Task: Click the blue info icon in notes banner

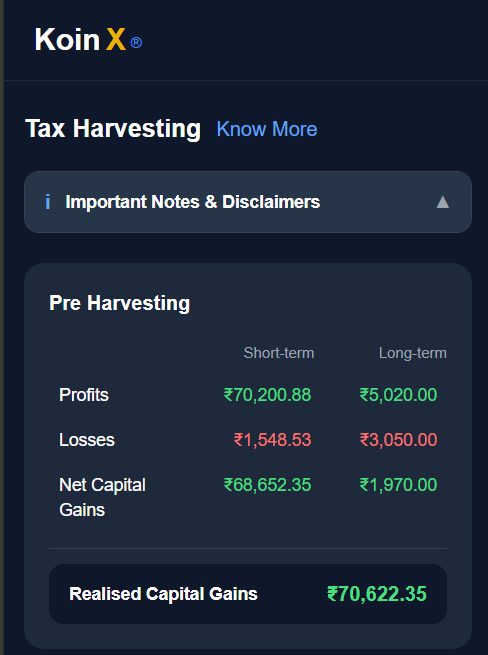Action: (x=48, y=202)
